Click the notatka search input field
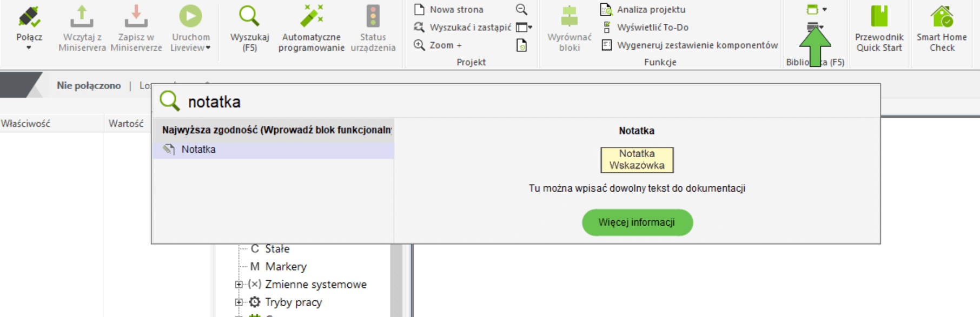 [x=487, y=102]
